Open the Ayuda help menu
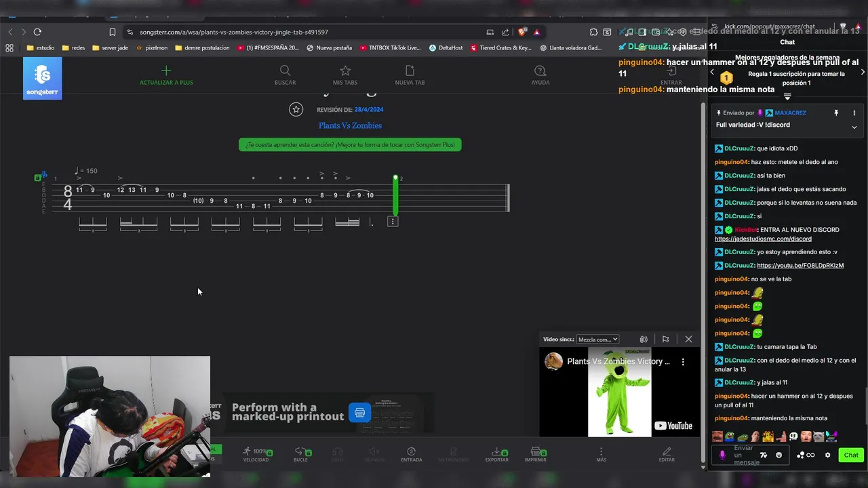 540,75
